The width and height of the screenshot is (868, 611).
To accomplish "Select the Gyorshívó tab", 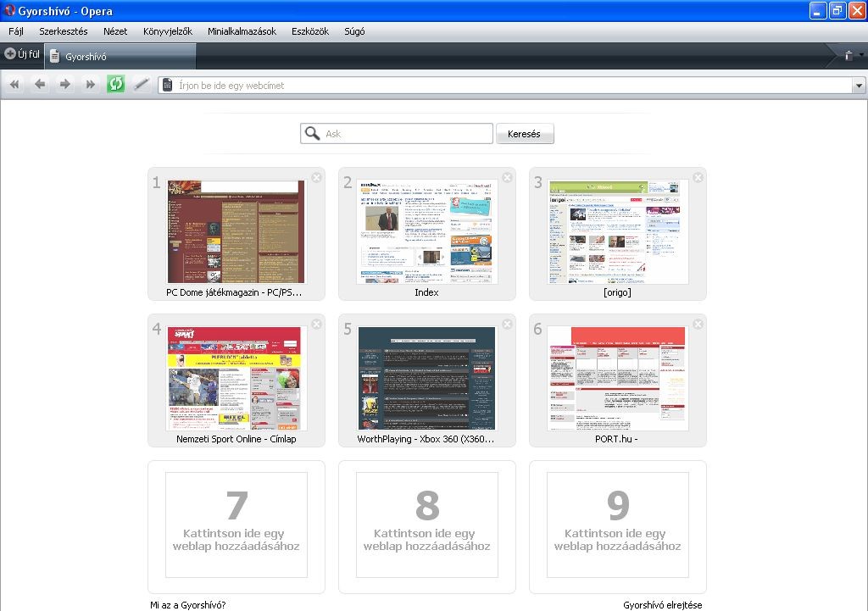I will click(x=120, y=56).
